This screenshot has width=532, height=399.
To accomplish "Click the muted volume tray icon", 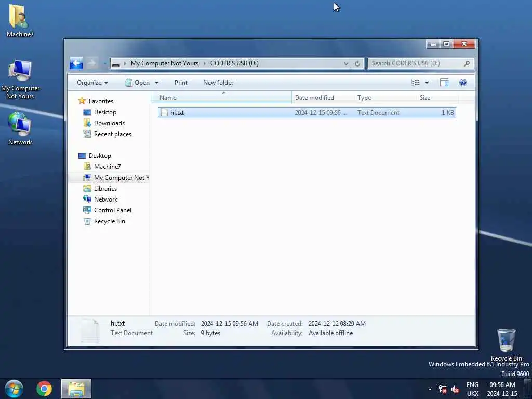I will (x=455, y=389).
